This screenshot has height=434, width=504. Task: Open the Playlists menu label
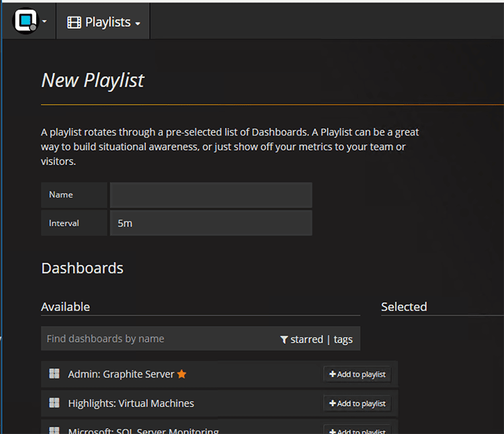coord(108,22)
